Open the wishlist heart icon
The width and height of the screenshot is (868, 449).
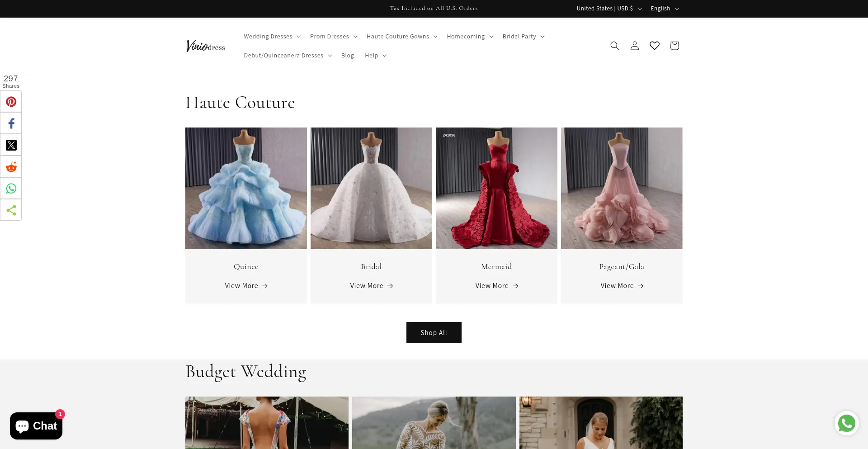click(654, 46)
